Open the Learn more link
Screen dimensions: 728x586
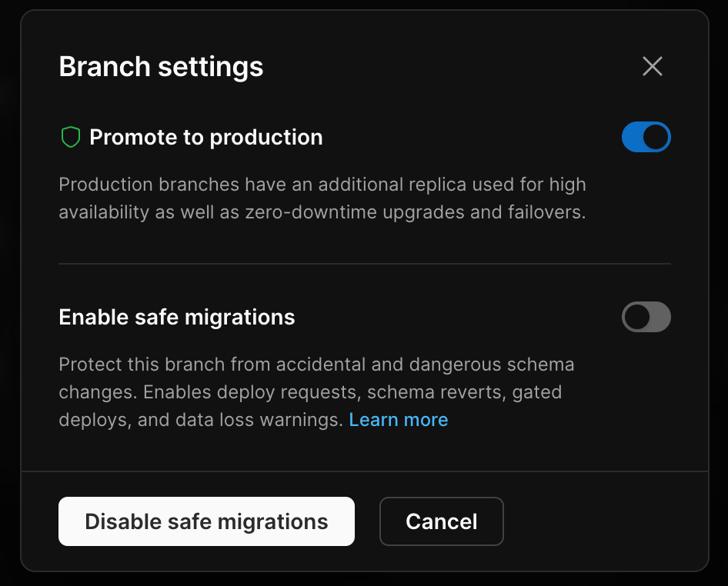[x=398, y=420]
